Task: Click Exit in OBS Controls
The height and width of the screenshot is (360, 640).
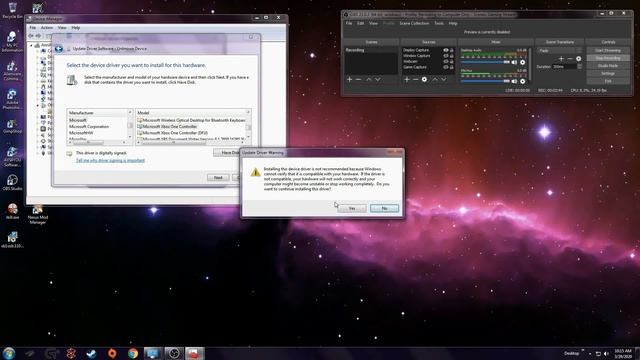Action: tap(608, 81)
